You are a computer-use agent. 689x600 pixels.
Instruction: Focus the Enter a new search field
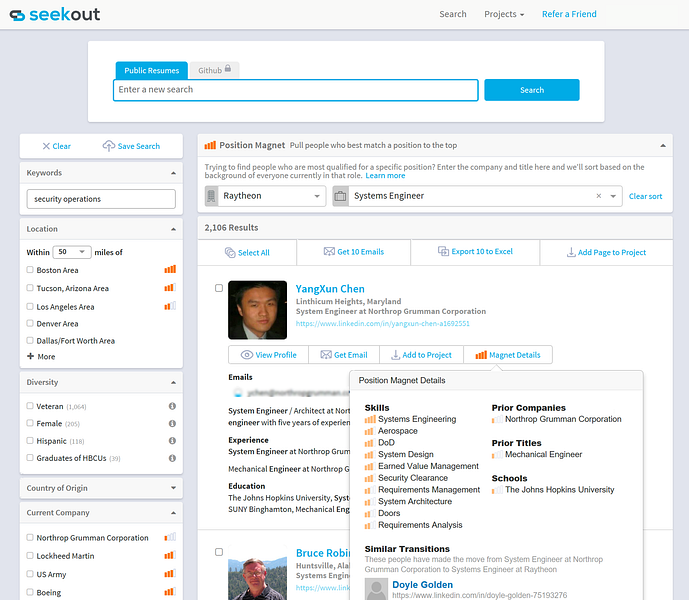click(296, 90)
